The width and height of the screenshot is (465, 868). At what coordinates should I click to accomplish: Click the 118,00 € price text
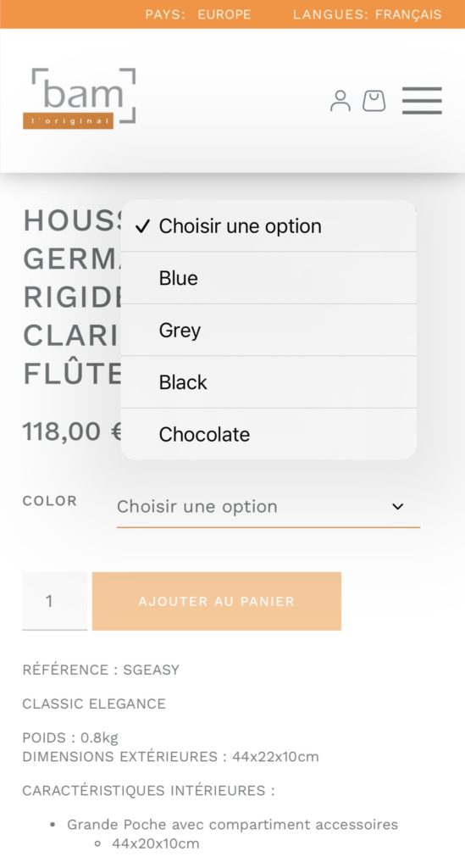[x=73, y=431]
